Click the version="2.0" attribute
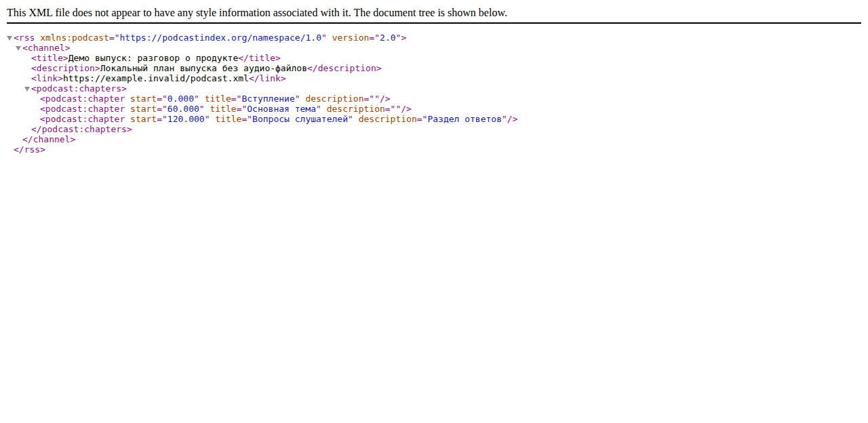Image resolution: width=868 pixels, height=423 pixels. pyautogui.click(x=367, y=38)
